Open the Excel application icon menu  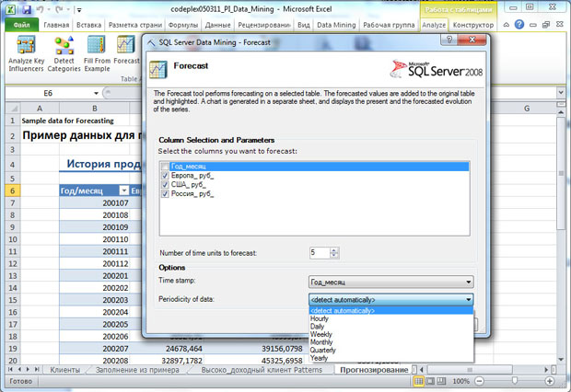(x=10, y=9)
